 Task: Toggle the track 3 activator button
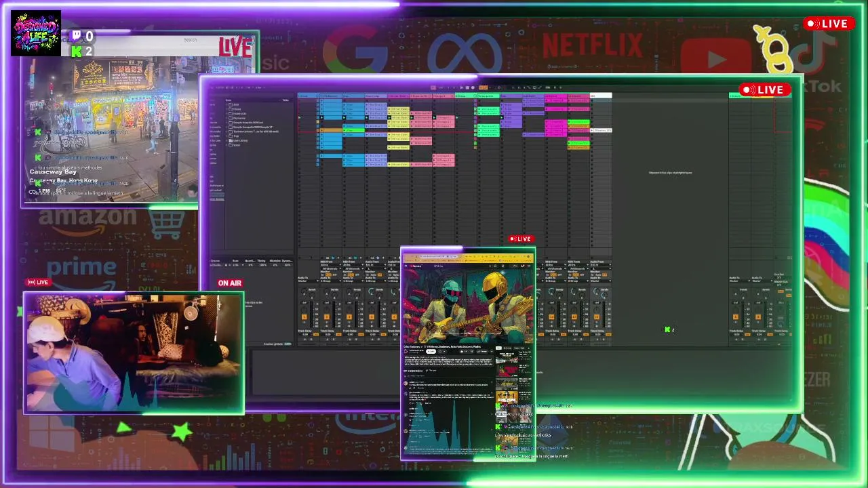[349, 317]
